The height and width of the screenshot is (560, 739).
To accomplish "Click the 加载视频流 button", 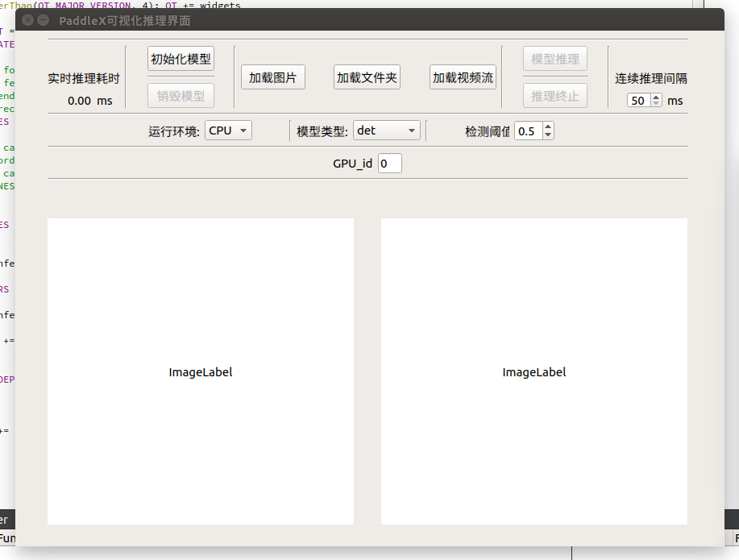I will tap(463, 78).
